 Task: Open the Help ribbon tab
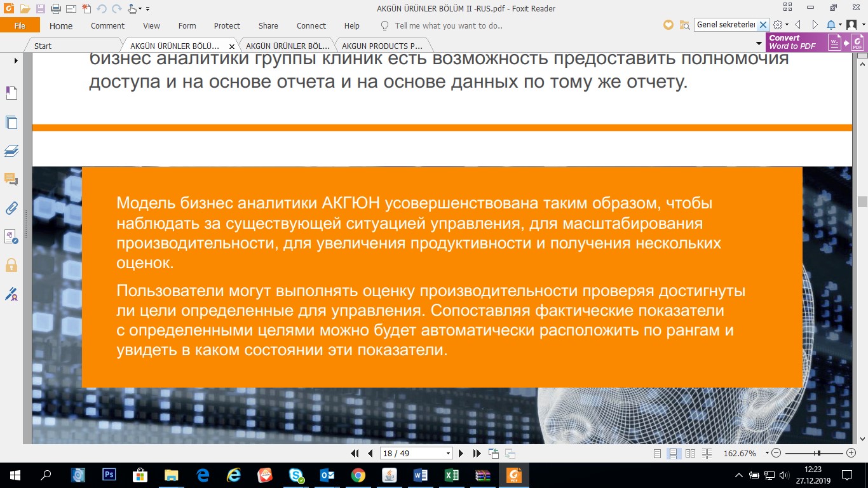point(351,26)
